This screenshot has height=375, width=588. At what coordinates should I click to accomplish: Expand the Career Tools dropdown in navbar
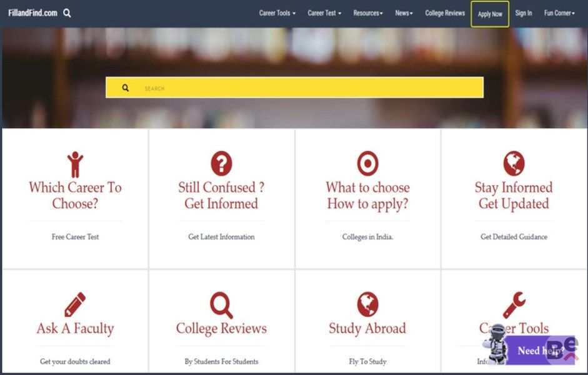click(277, 13)
